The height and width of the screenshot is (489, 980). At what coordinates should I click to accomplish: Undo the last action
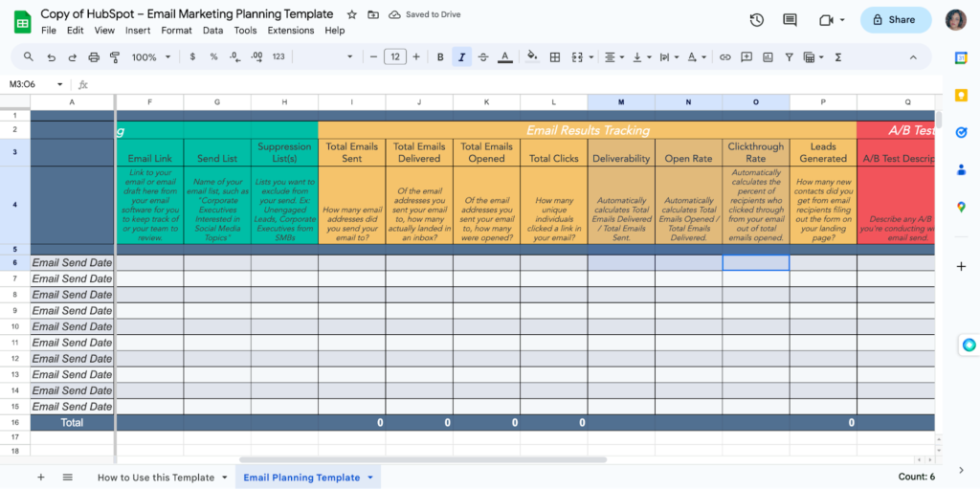pos(52,56)
